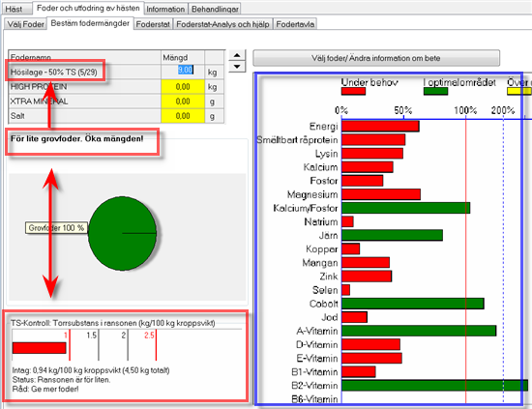Click the up arrow amount stepper
The height and width of the screenshot is (409, 532).
point(237,55)
